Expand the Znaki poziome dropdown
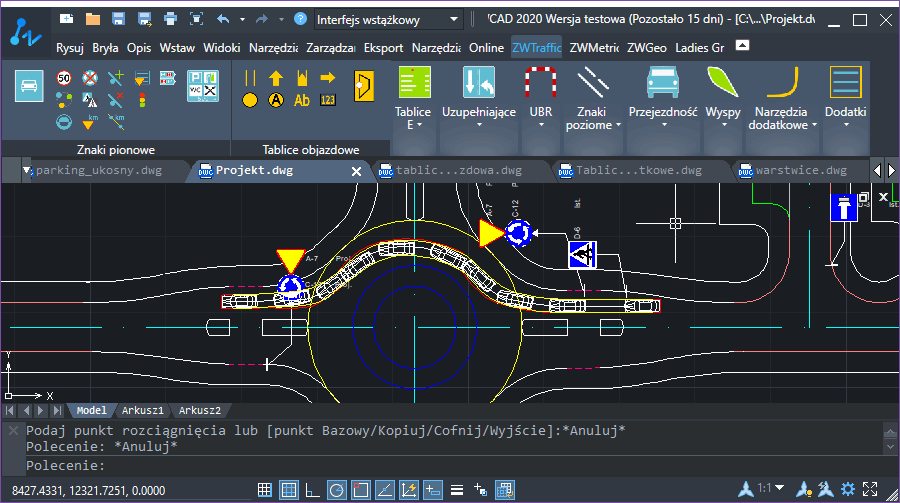The width and height of the screenshot is (900, 503). pos(618,125)
